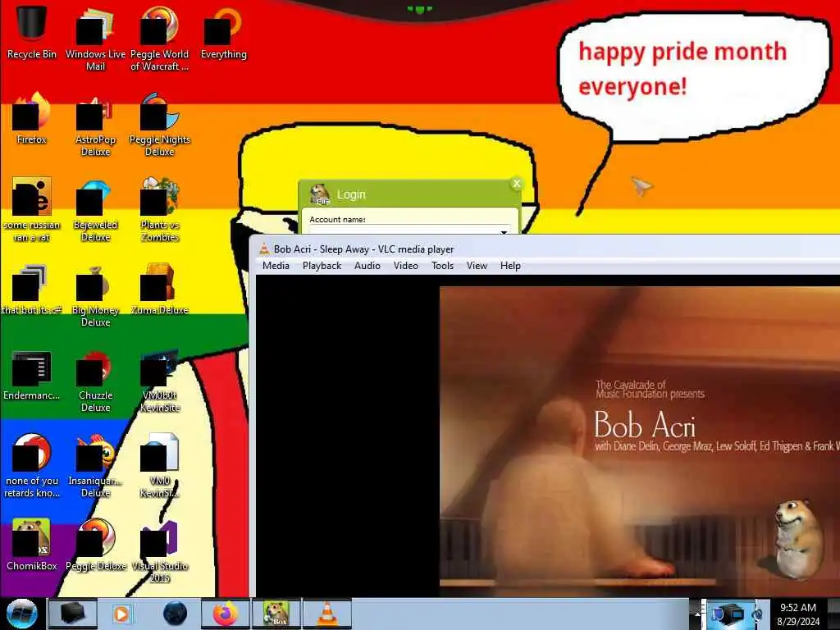840x630 pixels.
Task: Open Insaniquarium Deluxe desktop shortcut
Action: coord(95,465)
